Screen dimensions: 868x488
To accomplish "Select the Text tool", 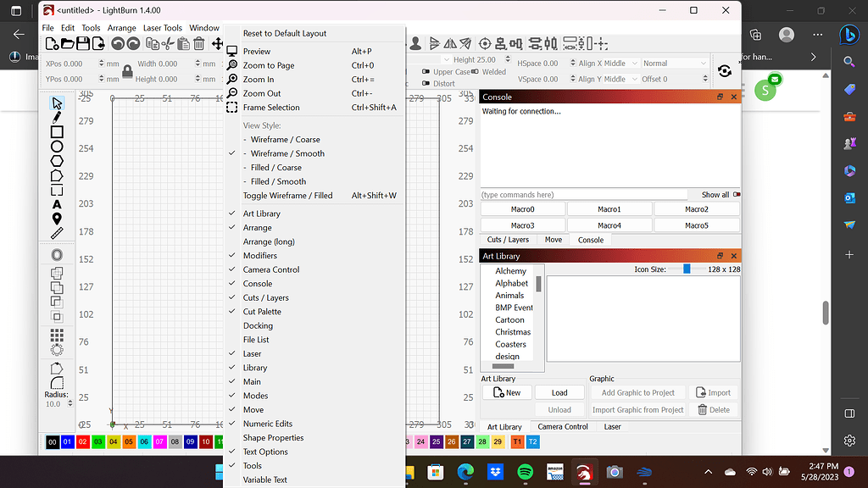I will [x=57, y=203].
